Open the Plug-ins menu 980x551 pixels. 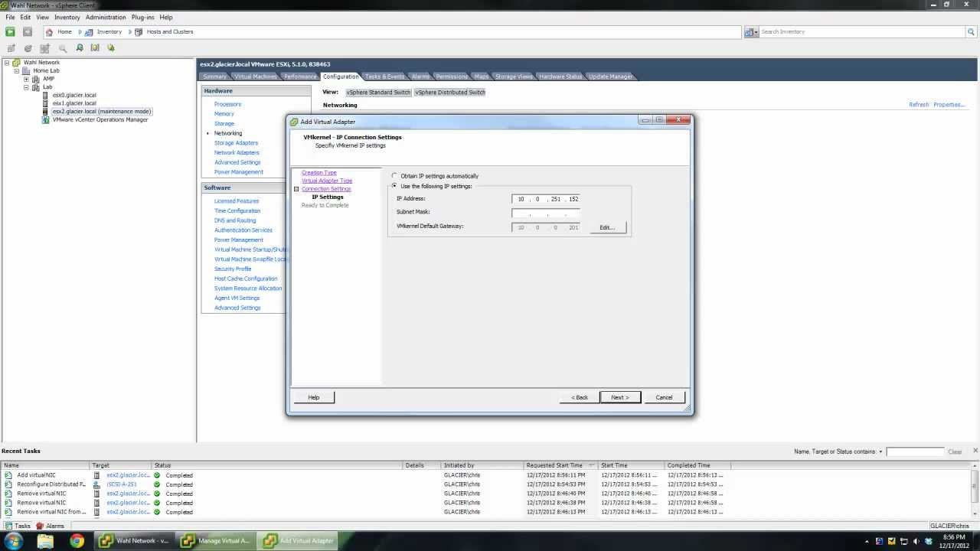[x=142, y=17]
